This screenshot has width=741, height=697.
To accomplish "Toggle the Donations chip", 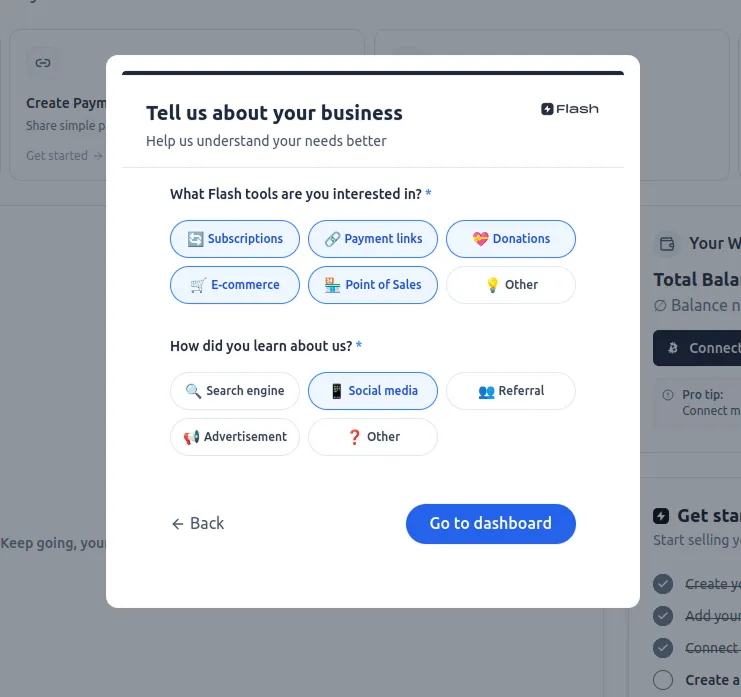I will click(511, 239).
